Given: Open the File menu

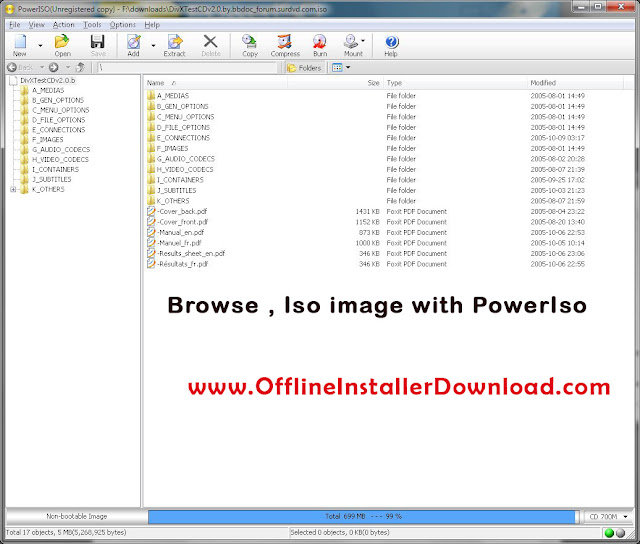Looking at the screenshot, I should coord(15,25).
